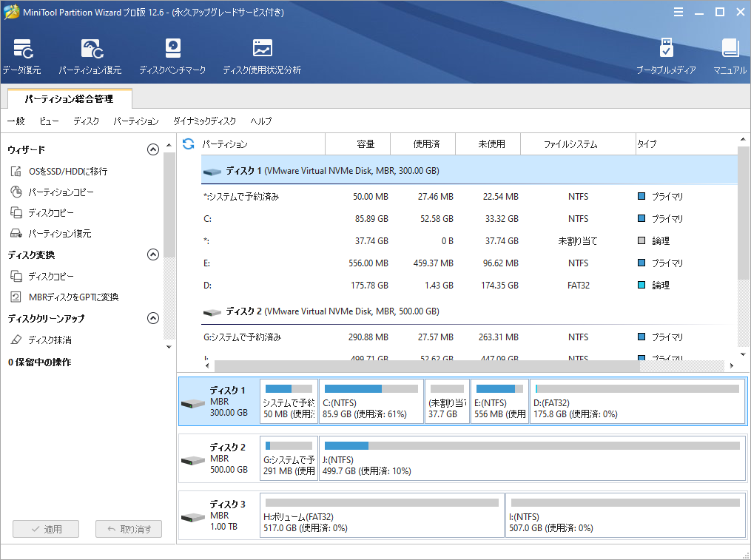Screen dimensions: 751x560
Task: Sort by the 容量 column header
Action: (x=358, y=144)
